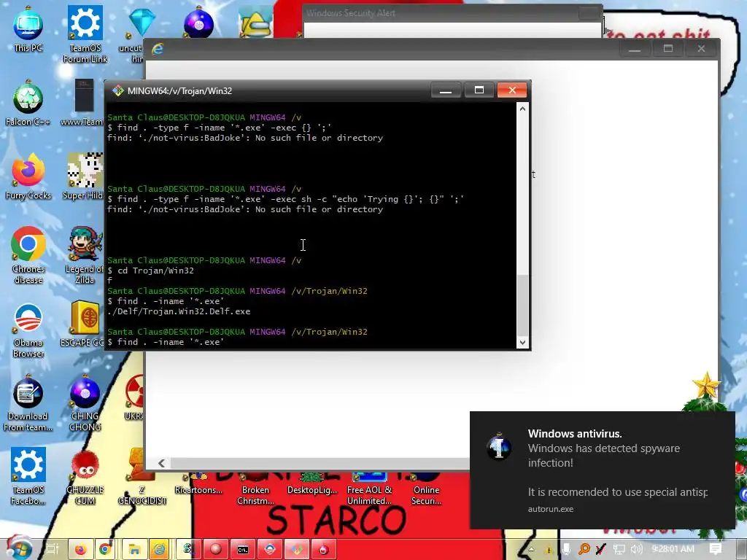Minimize the Internet Explorer window
The image size is (747, 560).
point(634,49)
